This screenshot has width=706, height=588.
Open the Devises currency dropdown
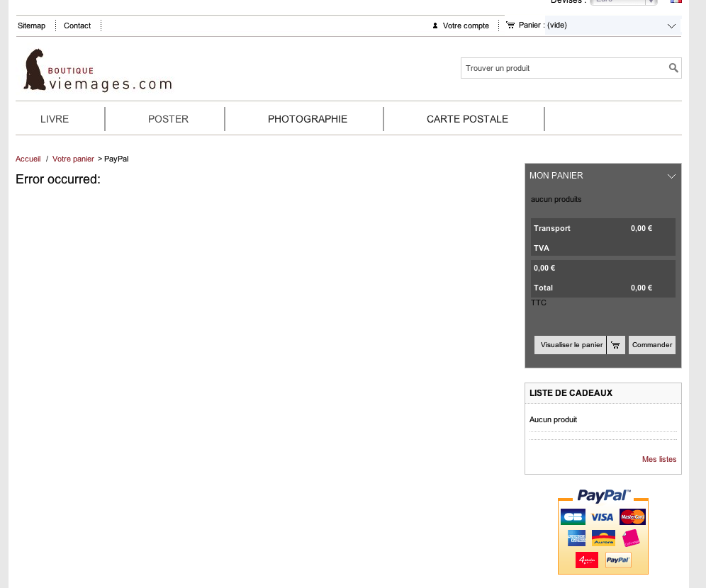tap(624, 2)
